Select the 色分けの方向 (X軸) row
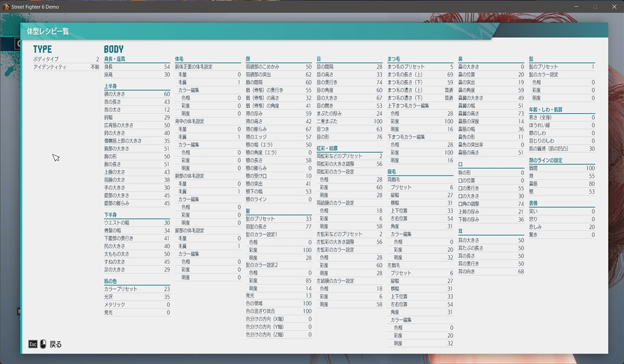This screenshot has height=364, width=624. [278, 319]
